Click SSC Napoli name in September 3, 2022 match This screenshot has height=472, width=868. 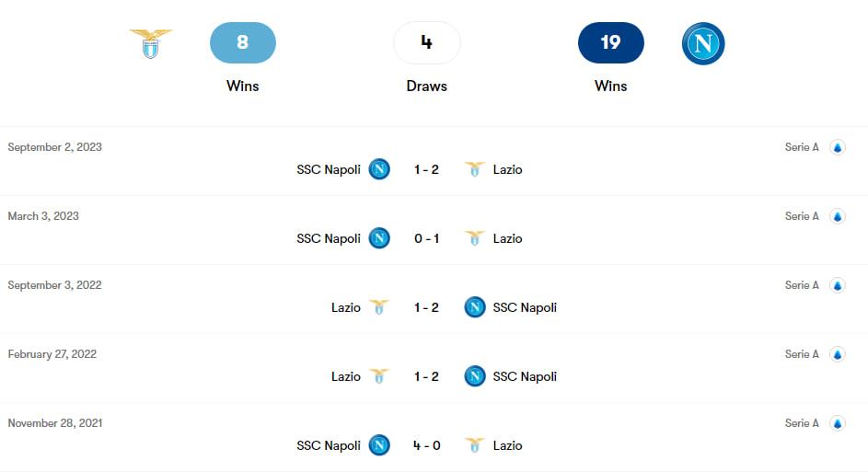pos(525,307)
